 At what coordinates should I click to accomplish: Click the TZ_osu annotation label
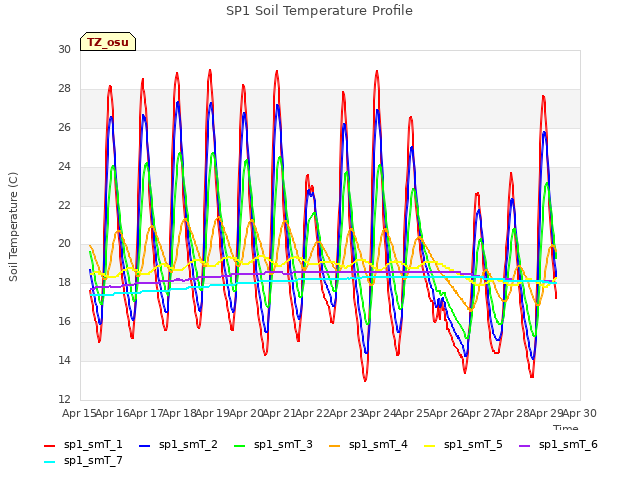(x=108, y=42)
